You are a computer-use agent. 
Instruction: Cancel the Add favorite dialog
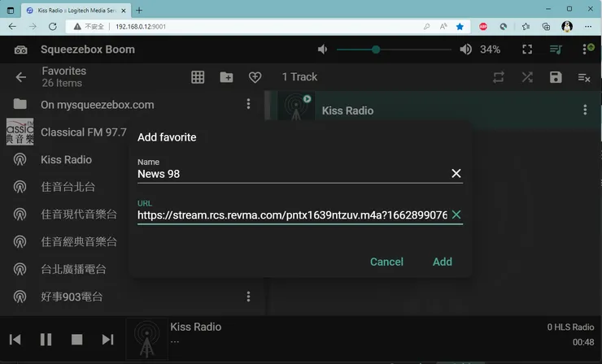coord(386,262)
